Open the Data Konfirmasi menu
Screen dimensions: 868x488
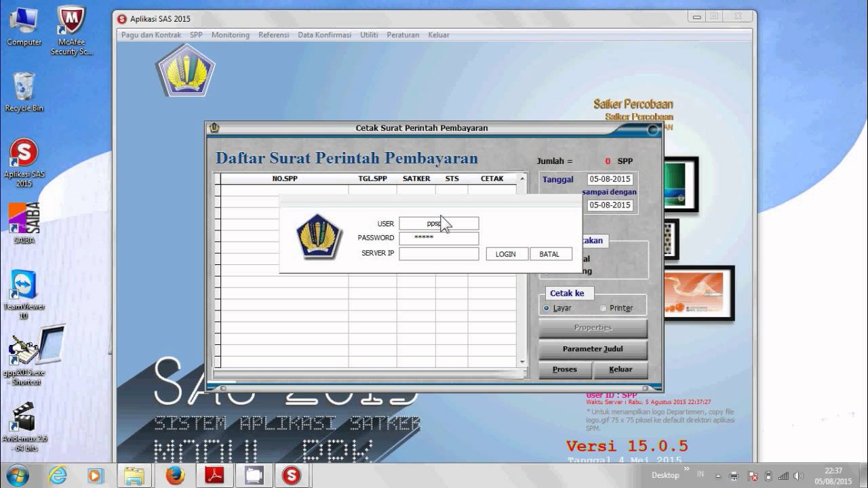point(325,35)
